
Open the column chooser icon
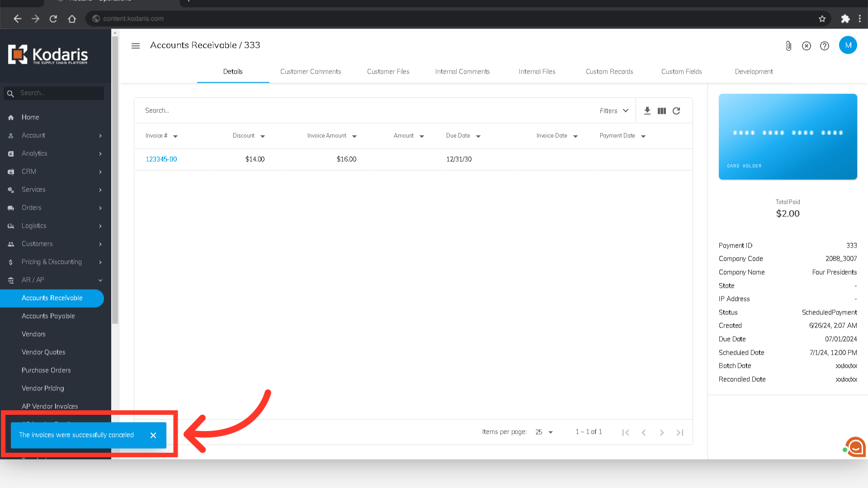coord(662,111)
